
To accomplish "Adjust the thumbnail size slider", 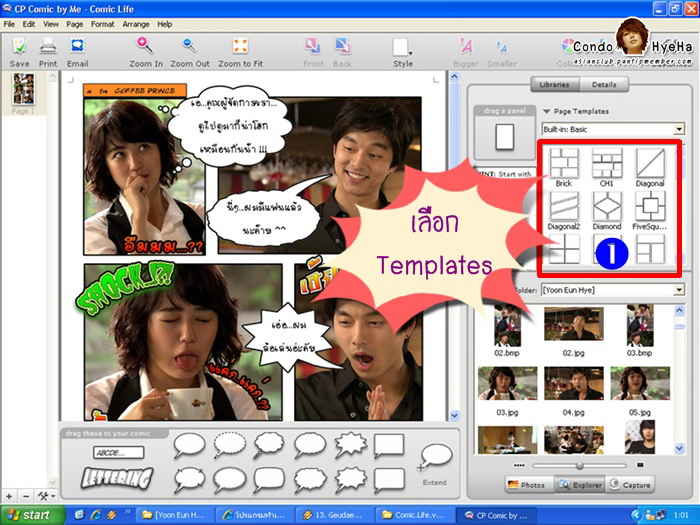I will [x=579, y=466].
